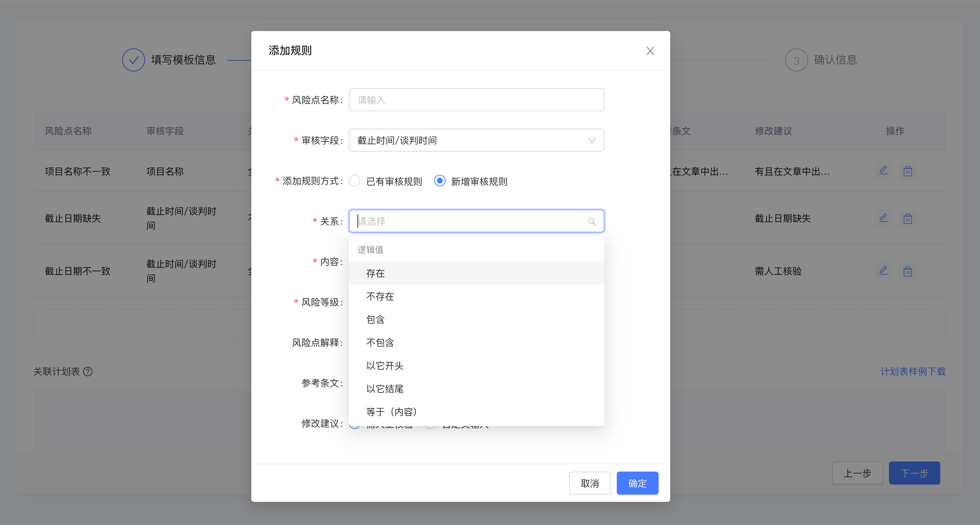The height and width of the screenshot is (525, 980).
Task: Select 新增审核规则 radio option
Action: [440, 181]
